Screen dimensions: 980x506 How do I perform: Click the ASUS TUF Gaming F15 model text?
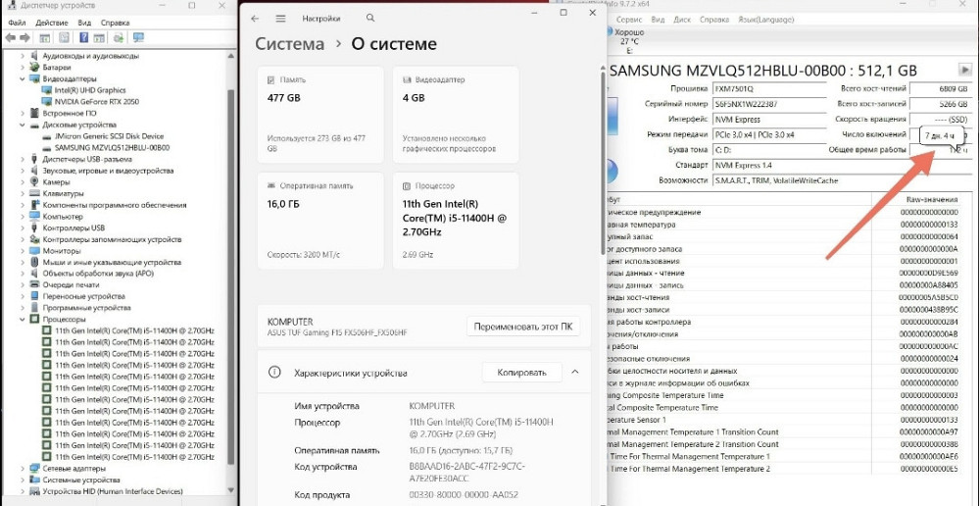[337, 332]
